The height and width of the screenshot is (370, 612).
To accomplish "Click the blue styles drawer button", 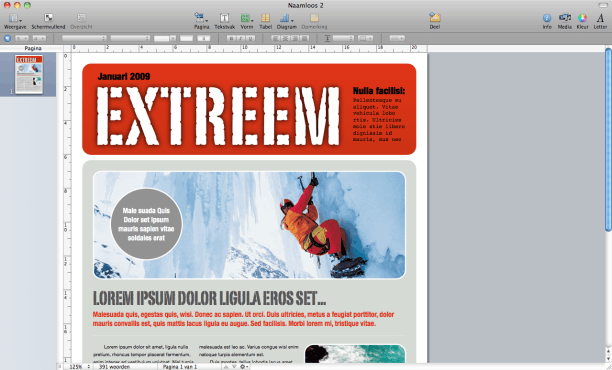I will [x=7, y=38].
